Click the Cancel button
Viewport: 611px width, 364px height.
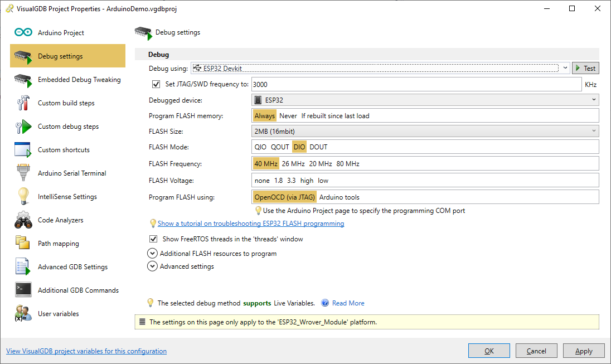(x=536, y=351)
